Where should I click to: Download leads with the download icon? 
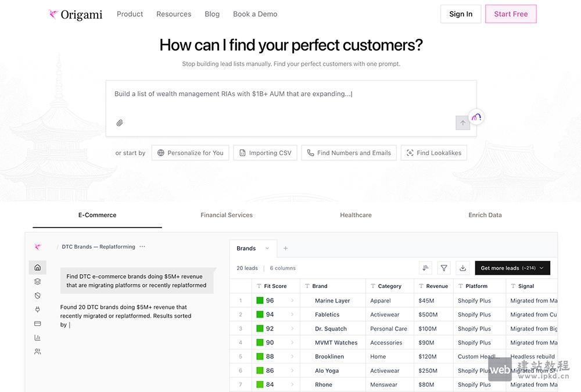pos(462,268)
